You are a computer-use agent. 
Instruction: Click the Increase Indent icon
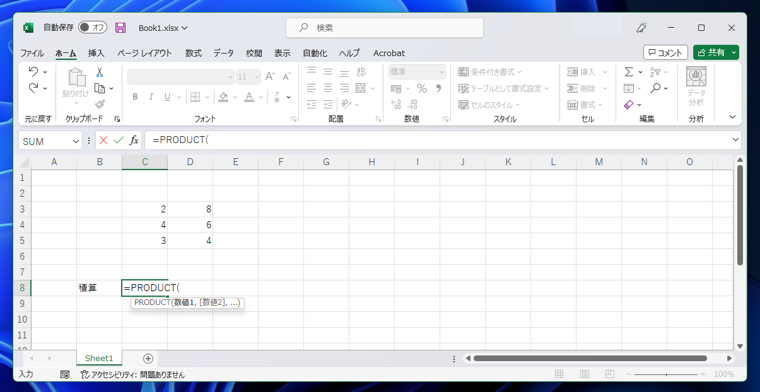point(328,104)
